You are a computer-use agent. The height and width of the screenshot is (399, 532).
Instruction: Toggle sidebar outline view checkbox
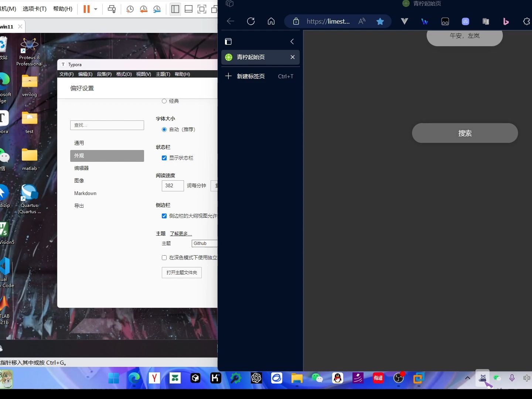[x=164, y=216]
